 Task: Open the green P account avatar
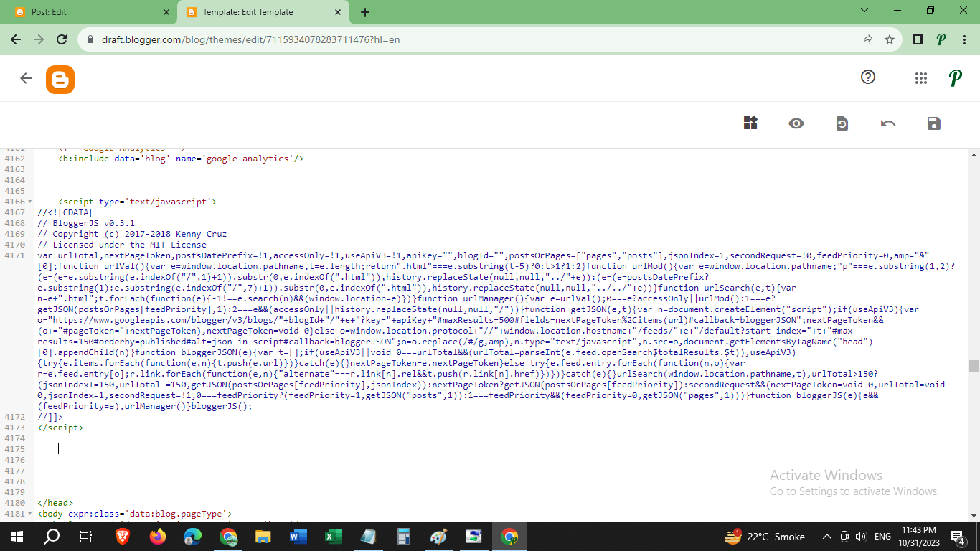(x=955, y=78)
